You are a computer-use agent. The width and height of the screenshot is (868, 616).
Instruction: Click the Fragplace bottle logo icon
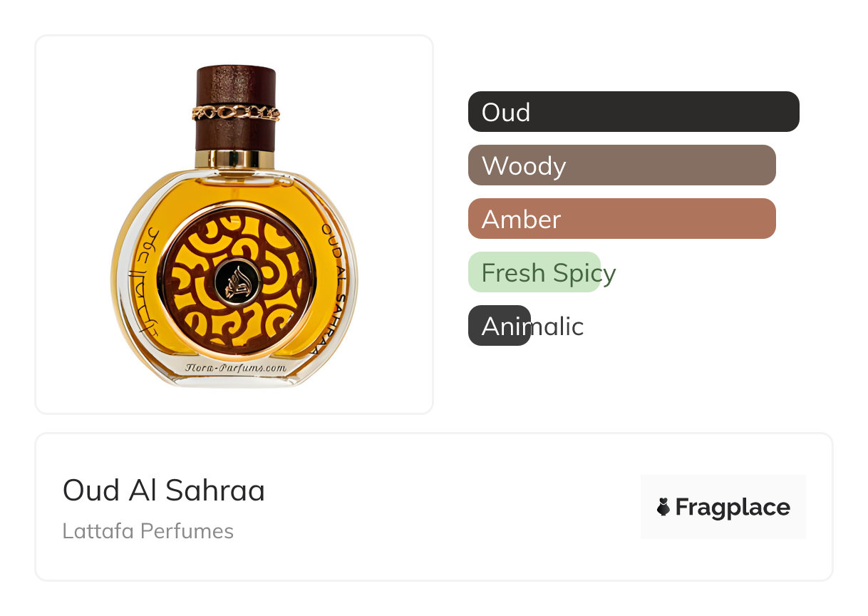[663, 507]
